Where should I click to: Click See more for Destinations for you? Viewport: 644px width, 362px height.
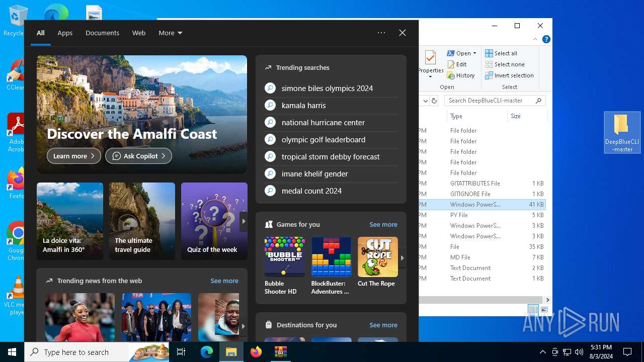tap(383, 325)
